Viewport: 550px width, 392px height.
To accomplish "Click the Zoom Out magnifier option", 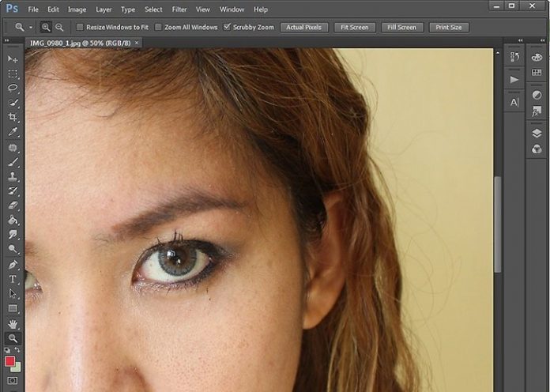I will pos(59,27).
